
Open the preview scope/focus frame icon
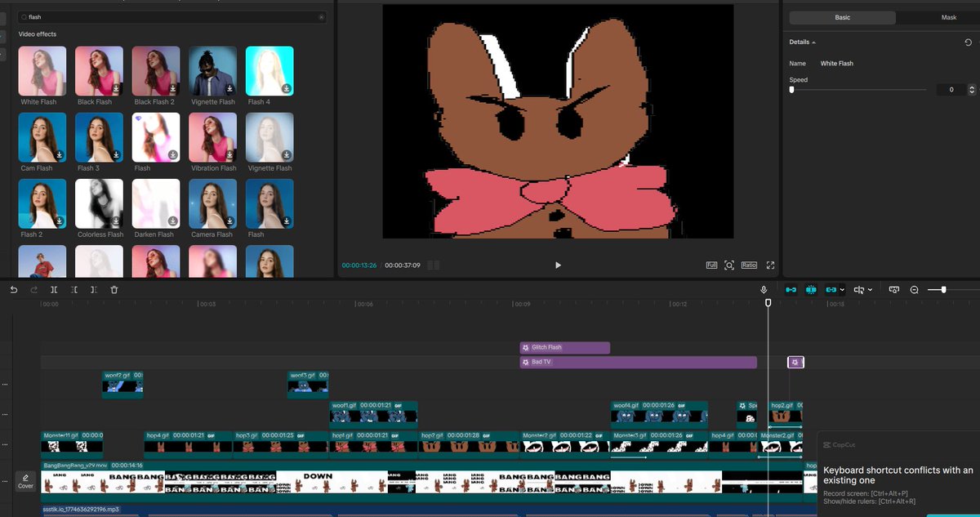(729, 265)
